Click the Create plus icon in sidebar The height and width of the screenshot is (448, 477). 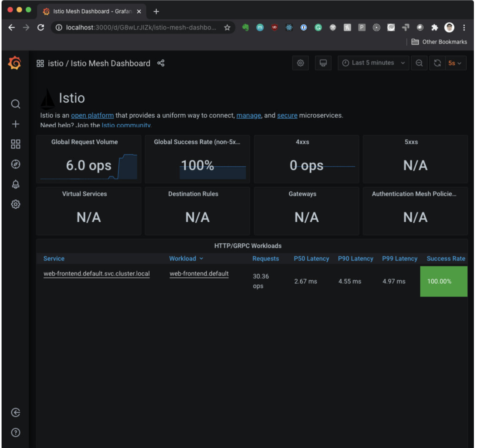pos(15,124)
